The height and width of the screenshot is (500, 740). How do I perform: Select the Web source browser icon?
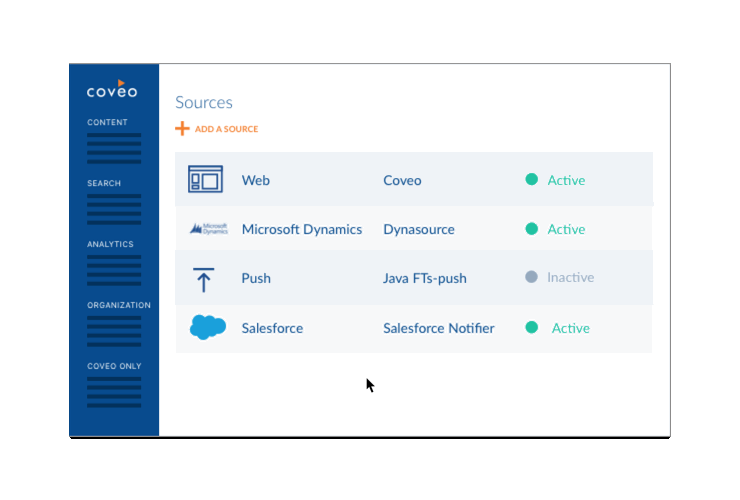click(206, 180)
